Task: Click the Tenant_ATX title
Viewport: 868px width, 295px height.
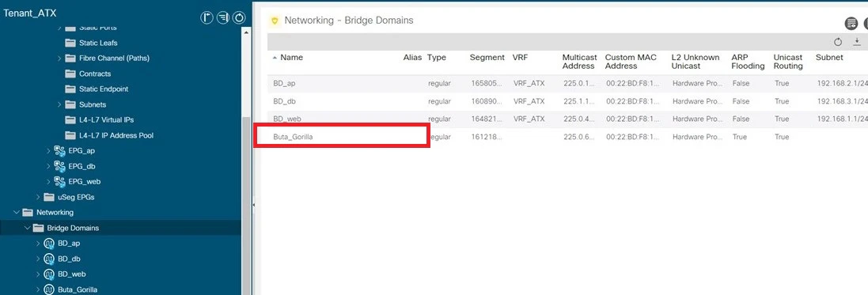Action: [30, 13]
